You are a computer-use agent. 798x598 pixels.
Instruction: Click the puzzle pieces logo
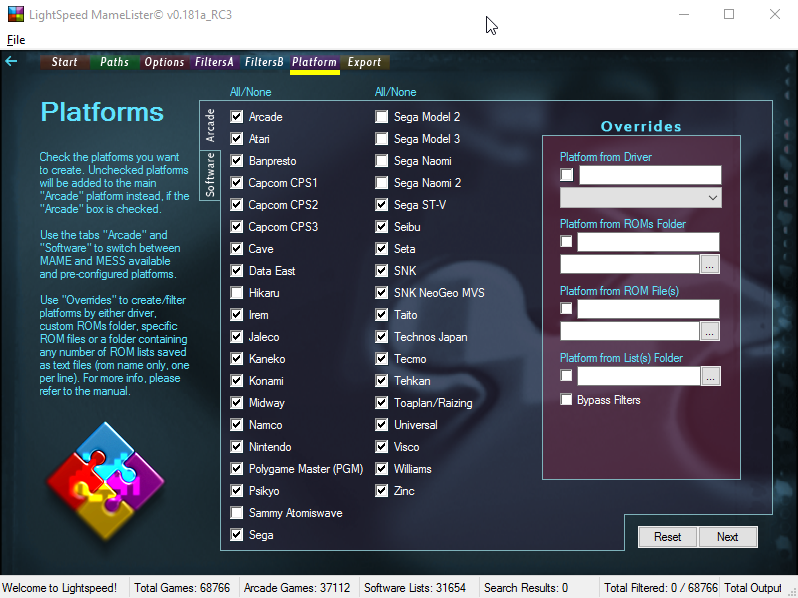point(105,481)
